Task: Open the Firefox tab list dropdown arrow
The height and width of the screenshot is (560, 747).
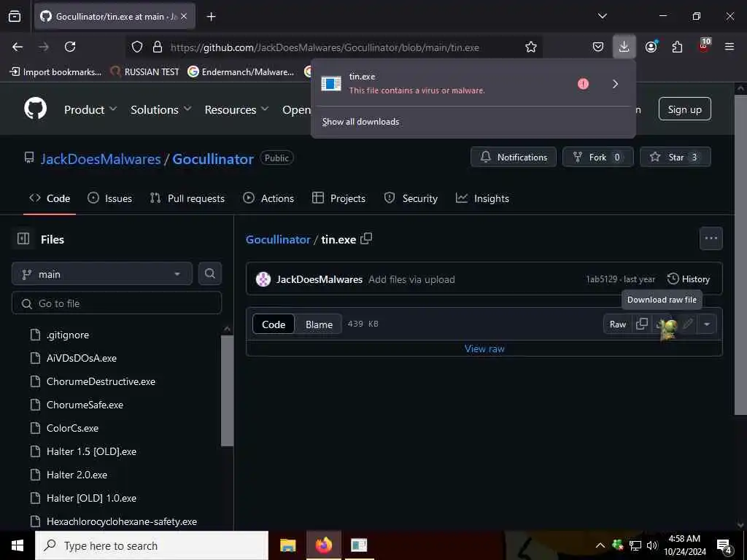Action: coord(602,16)
